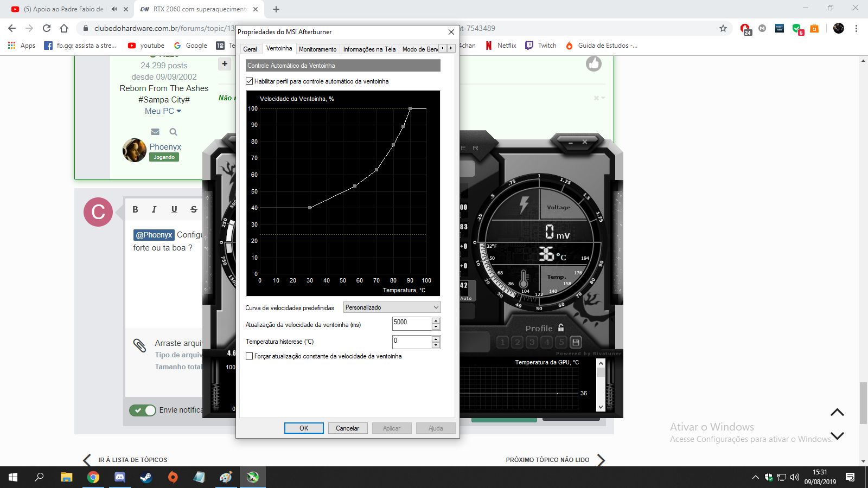Image resolution: width=868 pixels, height=488 pixels.
Task: Open the Apps bookmarks shortcut
Action: coord(22,46)
